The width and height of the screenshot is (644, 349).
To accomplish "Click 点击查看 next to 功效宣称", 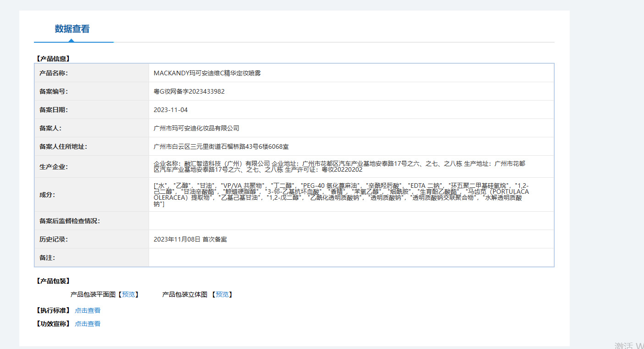I will 88,324.
